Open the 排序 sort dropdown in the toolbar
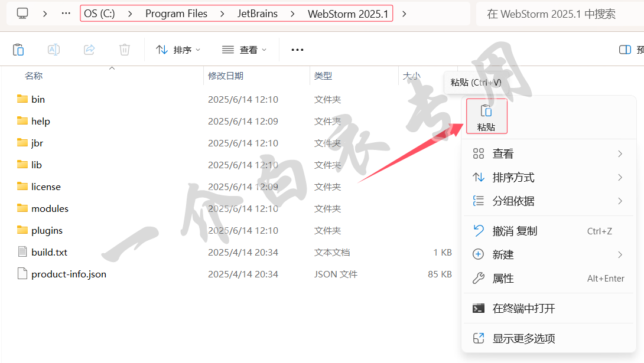Viewport: 644px width, 363px height. click(x=178, y=50)
